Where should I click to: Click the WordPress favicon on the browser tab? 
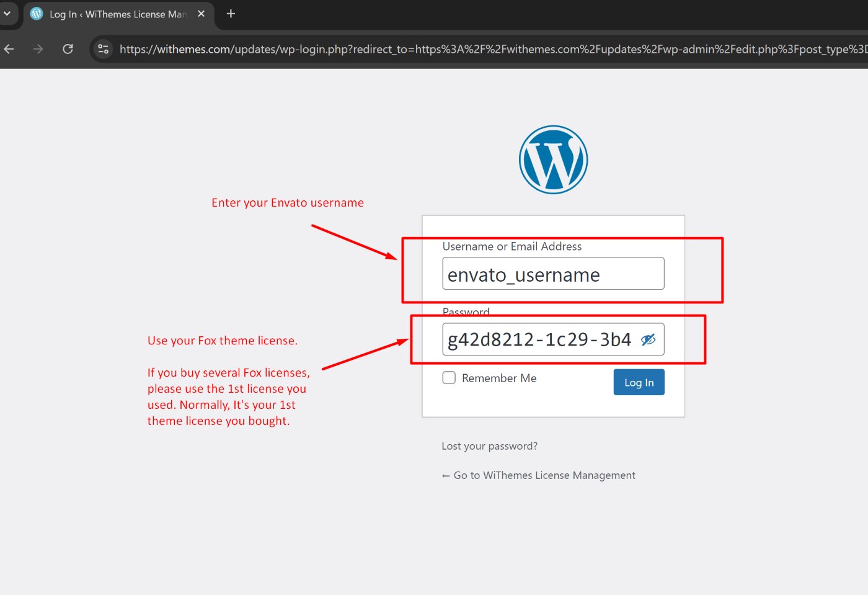37,14
